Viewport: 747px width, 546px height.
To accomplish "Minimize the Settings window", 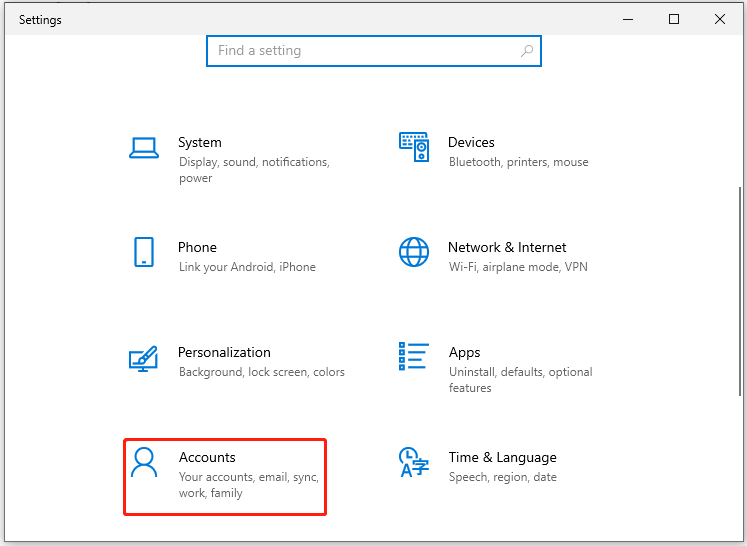I will tap(628, 19).
